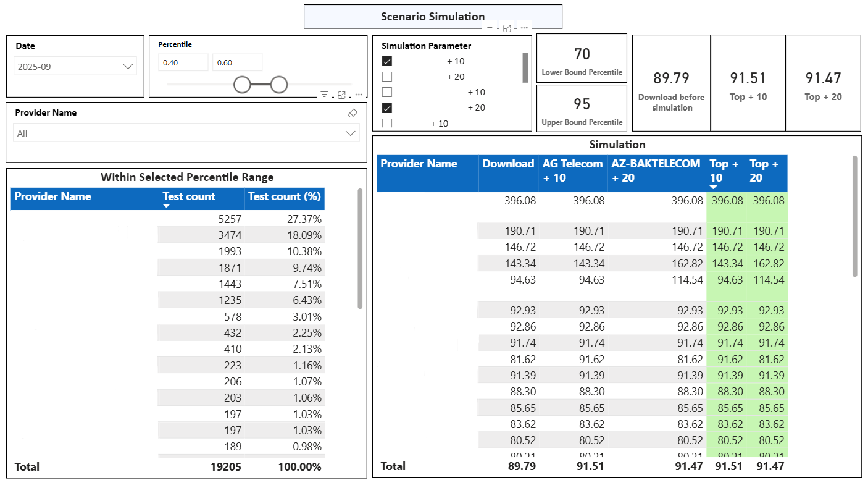Sort by Test count (%) column header

point(285,196)
